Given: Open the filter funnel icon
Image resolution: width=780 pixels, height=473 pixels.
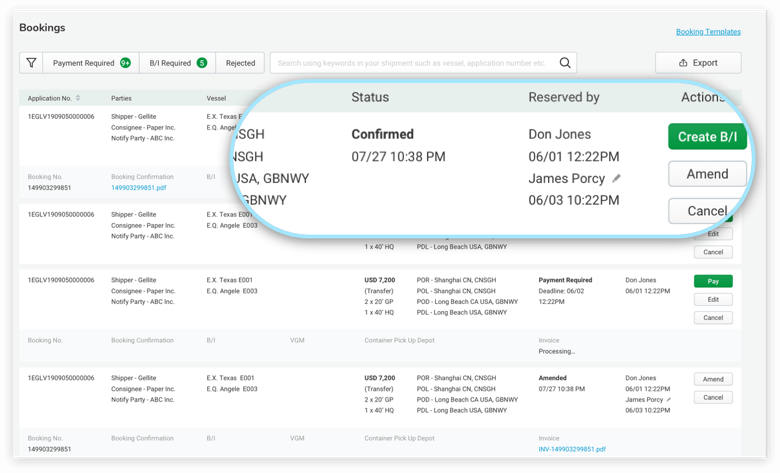Looking at the screenshot, I should [x=31, y=63].
